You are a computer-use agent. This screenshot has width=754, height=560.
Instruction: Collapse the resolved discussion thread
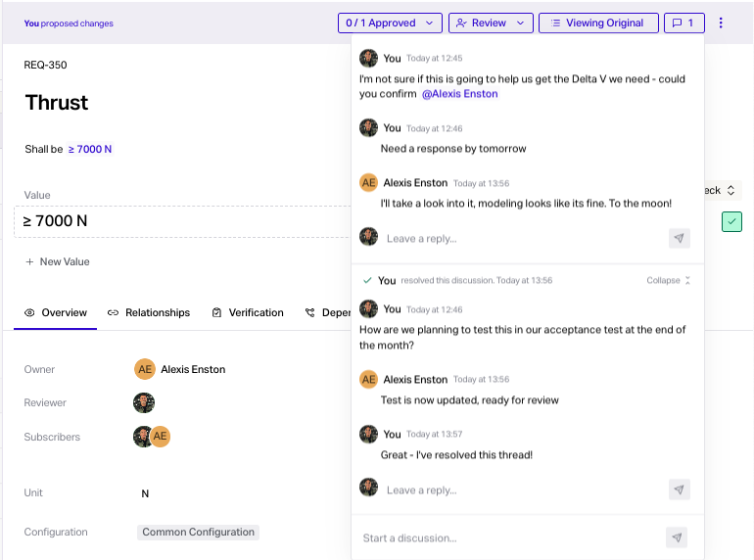tap(669, 280)
